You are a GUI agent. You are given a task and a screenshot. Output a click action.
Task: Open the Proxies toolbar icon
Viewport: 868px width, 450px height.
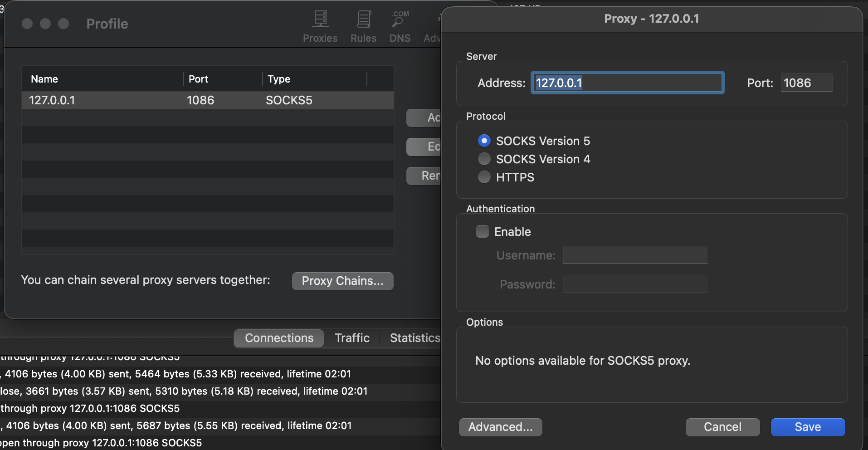coord(320,26)
